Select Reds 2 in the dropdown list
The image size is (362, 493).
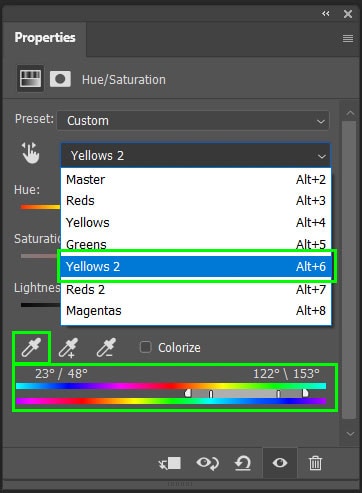click(x=196, y=289)
